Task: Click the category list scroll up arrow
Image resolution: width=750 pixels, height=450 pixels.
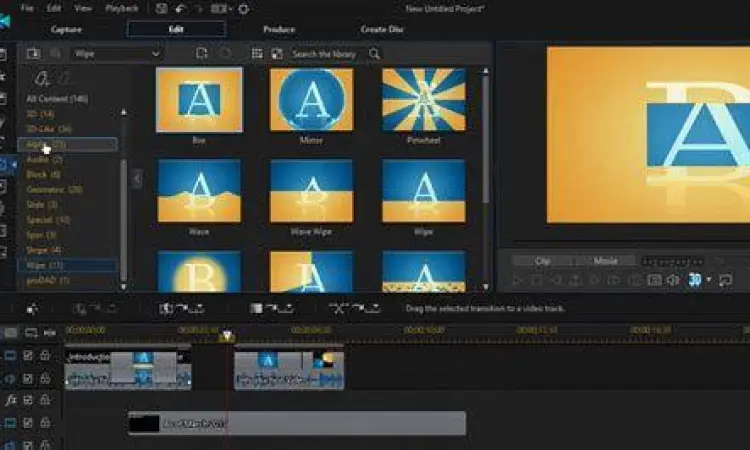Action: [123, 112]
